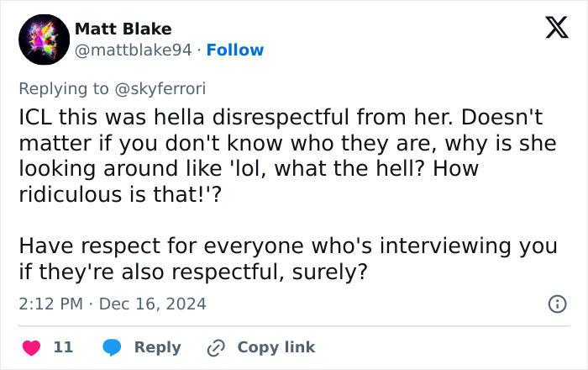Click the like count showing 11
Image resolution: width=588 pixels, height=370 pixels.
(63, 347)
